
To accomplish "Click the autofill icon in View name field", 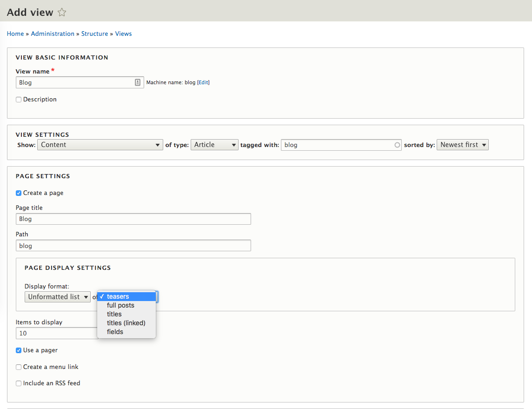I will click(x=137, y=82).
